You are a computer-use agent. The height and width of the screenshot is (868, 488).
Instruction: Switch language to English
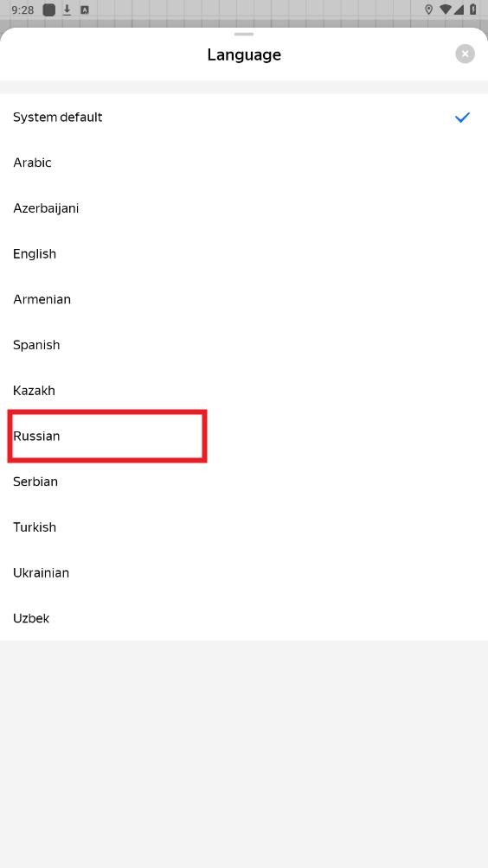click(244, 253)
